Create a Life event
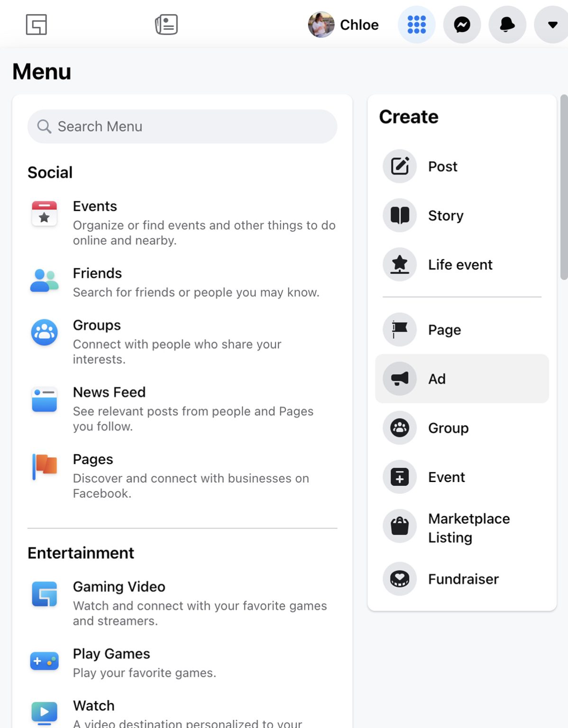The height and width of the screenshot is (728, 568). tap(399, 264)
